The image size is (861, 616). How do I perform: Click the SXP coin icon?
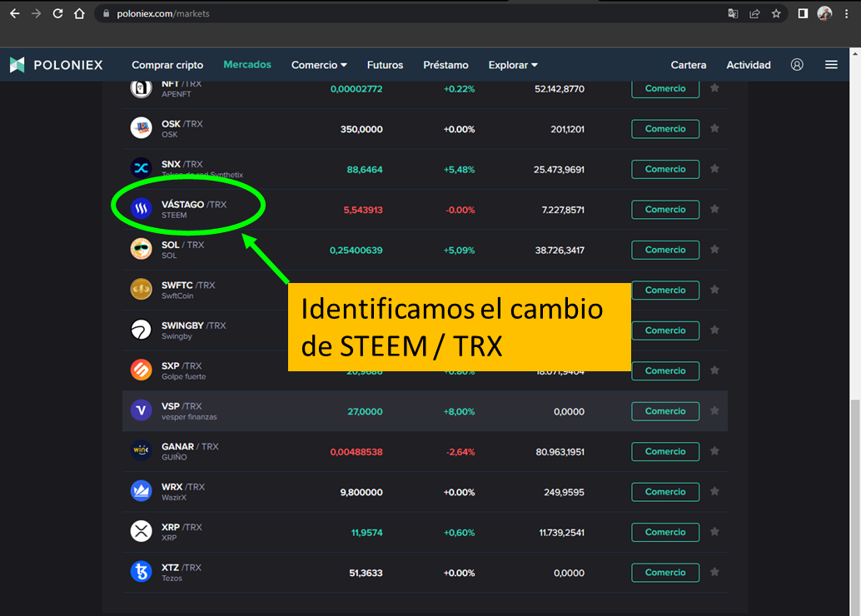point(141,370)
